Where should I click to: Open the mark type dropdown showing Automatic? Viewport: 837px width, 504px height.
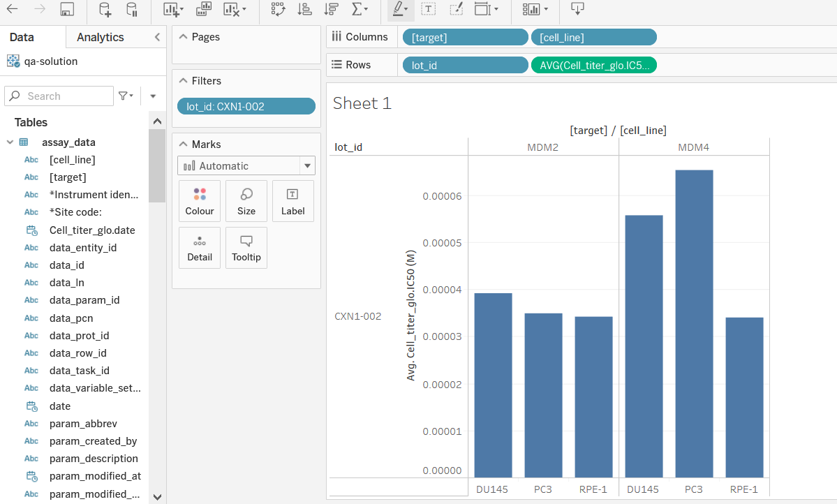coord(246,165)
